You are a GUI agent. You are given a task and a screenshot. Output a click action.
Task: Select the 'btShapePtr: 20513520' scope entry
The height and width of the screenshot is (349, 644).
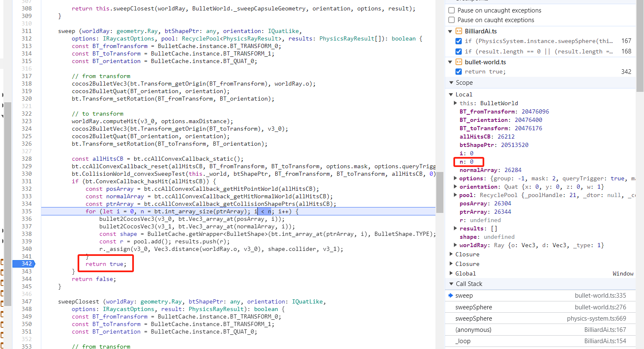tap(494, 145)
